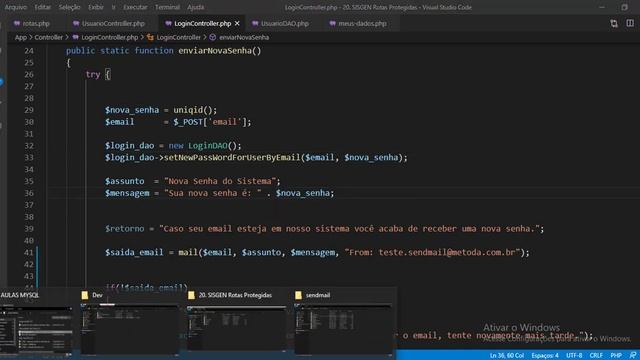Viewport: 640px width, 360px height.
Task: Click the sendmail folder icon in preview
Action: (x=298, y=295)
